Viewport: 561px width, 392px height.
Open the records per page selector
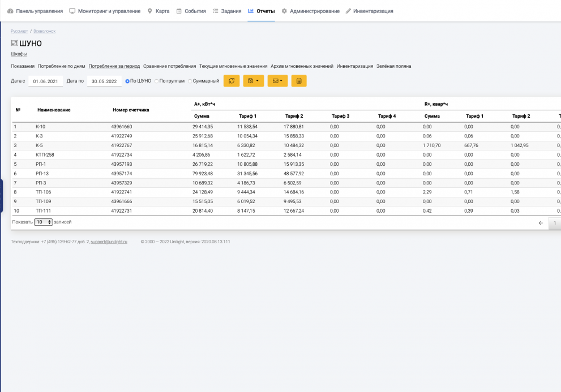click(43, 222)
